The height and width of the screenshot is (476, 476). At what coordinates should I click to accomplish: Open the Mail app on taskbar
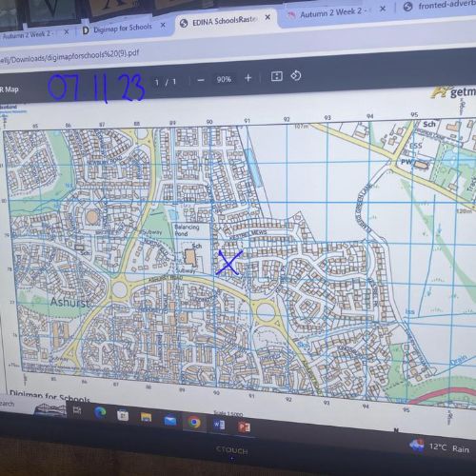[x=170, y=420]
